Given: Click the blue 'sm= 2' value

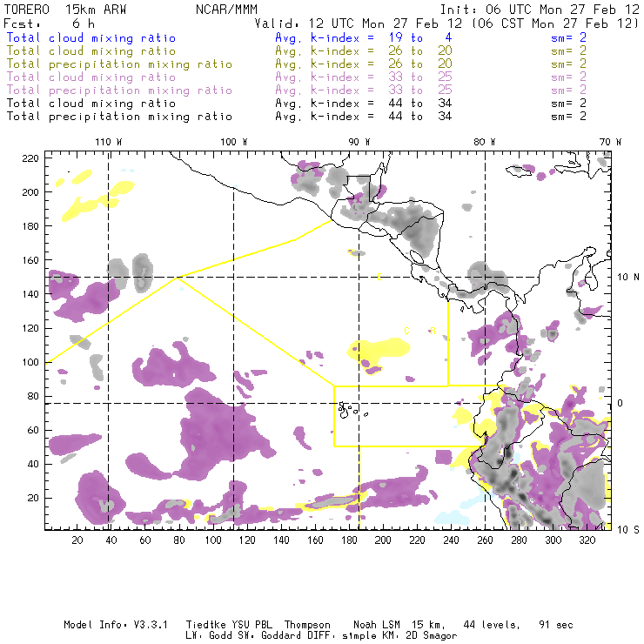Looking at the screenshot, I should coord(568,38).
